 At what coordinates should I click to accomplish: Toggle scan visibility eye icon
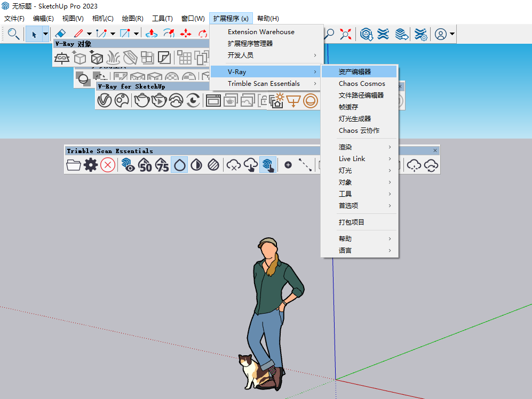pos(128,165)
